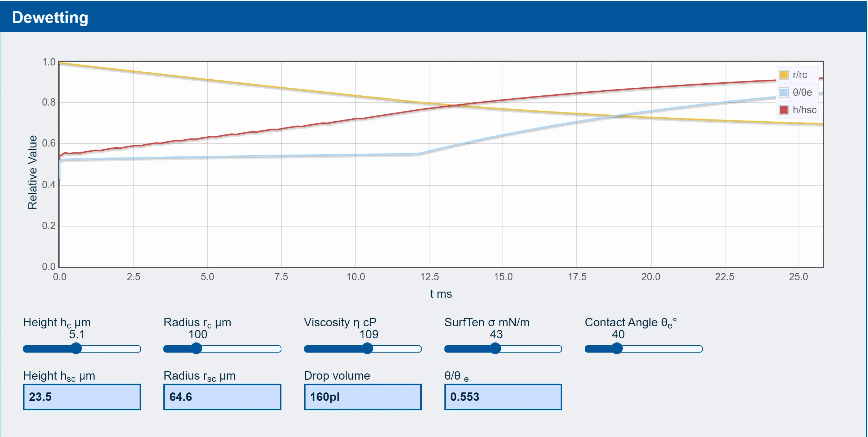
Task: Click the θ/θe output field 0.553
Action: click(503, 397)
